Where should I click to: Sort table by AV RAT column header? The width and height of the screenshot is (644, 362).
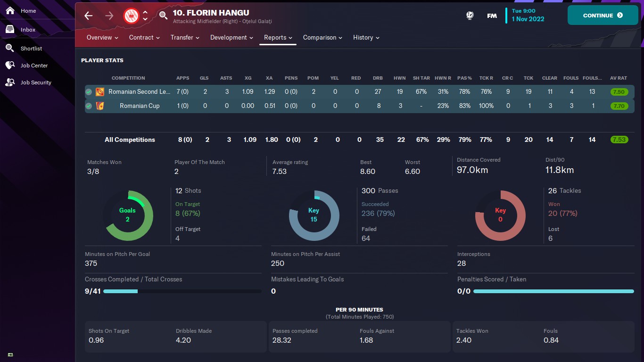click(x=619, y=78)
